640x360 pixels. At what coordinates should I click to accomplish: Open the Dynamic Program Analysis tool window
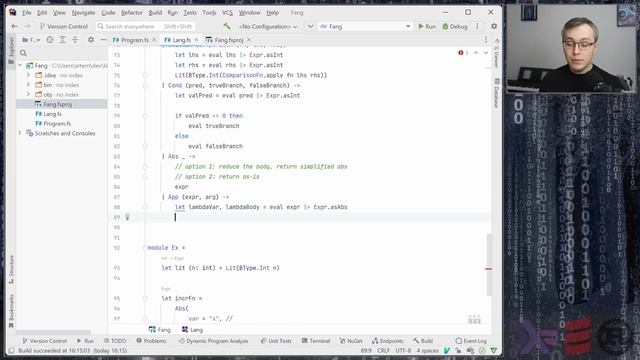click(x=213, y=341)
